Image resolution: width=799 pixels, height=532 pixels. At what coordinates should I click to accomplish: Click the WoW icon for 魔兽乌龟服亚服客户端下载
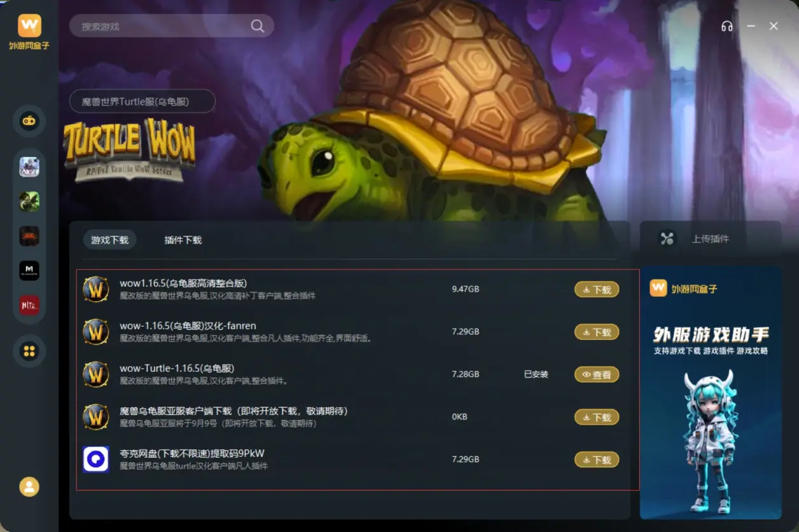tap(96, 417)
